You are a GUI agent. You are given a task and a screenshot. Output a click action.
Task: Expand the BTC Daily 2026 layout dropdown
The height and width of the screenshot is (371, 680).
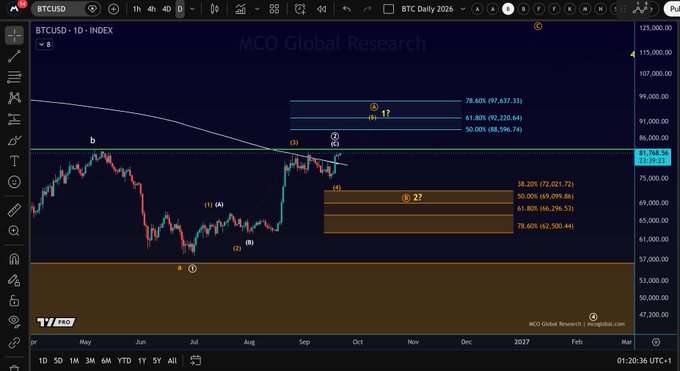point(463,9)
